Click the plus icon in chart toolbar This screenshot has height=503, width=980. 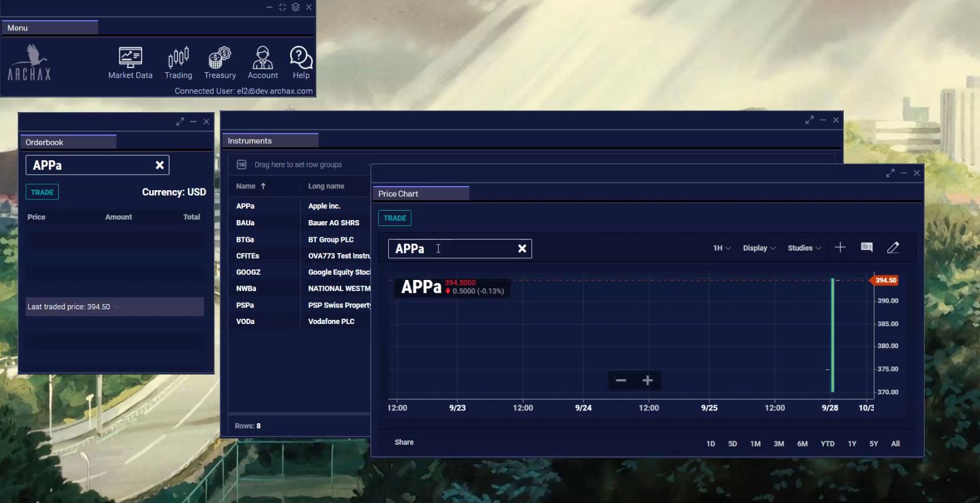pos(840,248)
